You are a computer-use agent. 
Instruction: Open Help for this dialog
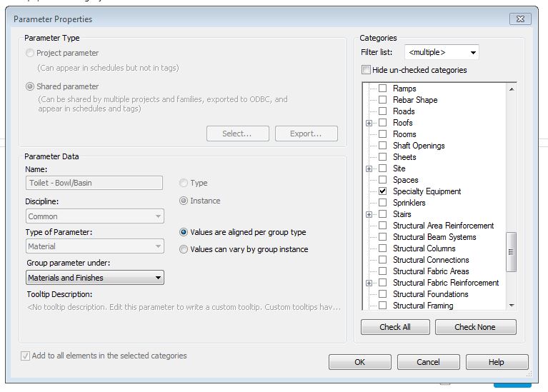(497, 362)
